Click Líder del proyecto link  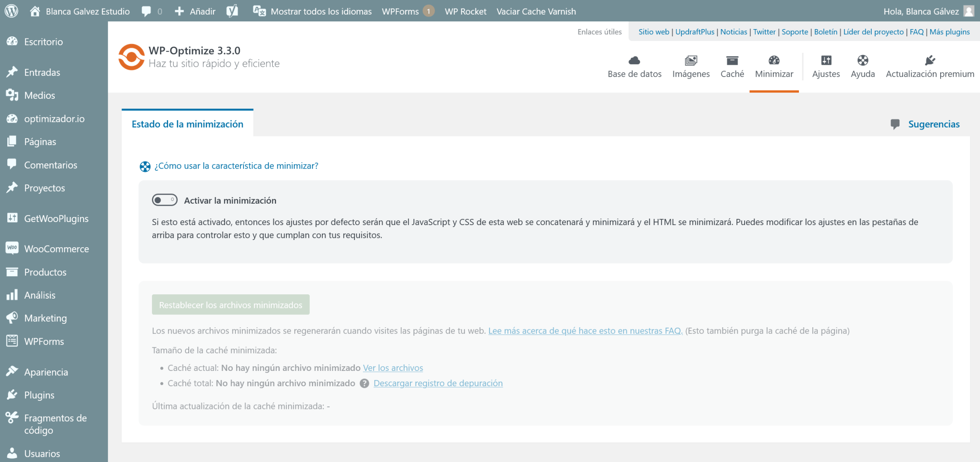point(873,32)
